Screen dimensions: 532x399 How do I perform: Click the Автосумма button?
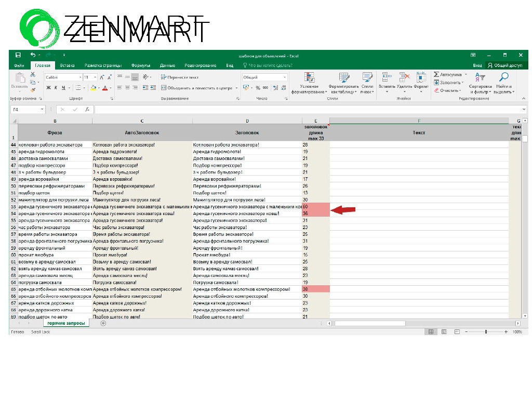448,74
